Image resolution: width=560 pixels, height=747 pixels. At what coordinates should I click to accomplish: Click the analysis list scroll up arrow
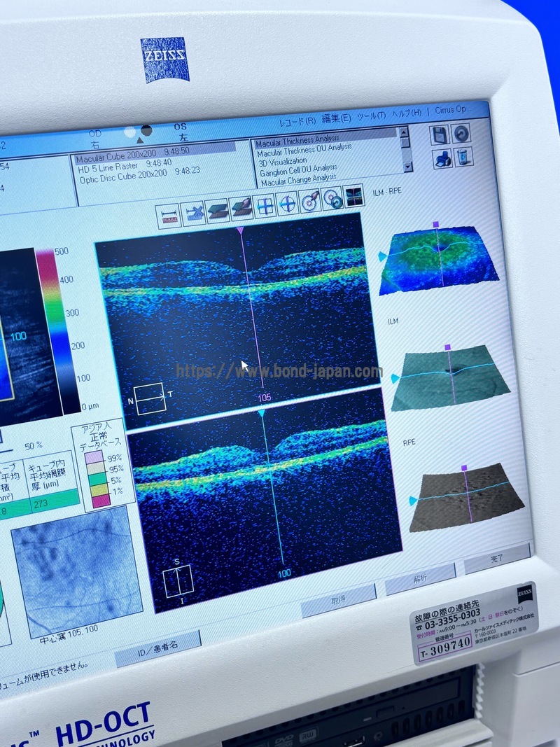(404, 132)
